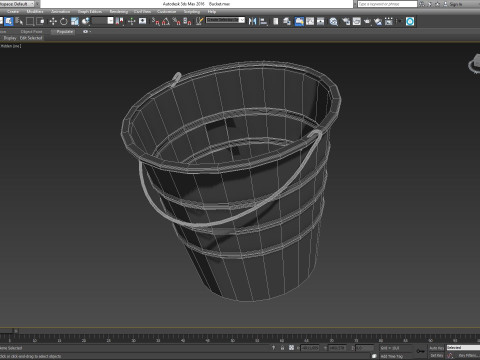Toggle Spinner Snap

pyautogui.click(x=187, y=21)
